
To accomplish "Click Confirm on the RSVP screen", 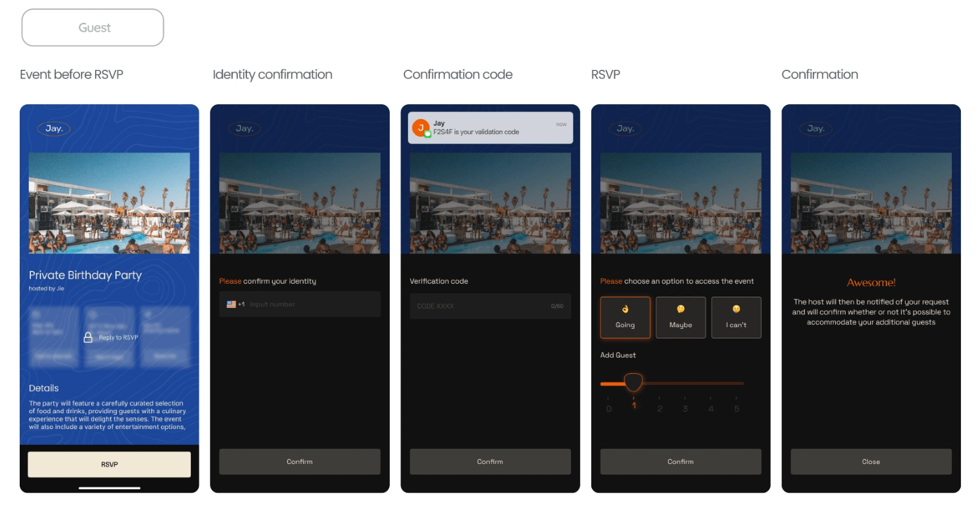I will pos(681,462).
